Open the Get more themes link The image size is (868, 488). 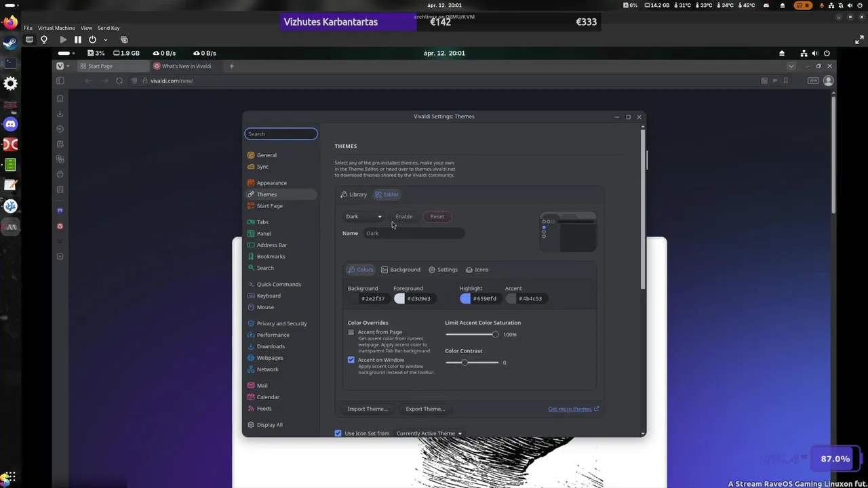(573, 409)
